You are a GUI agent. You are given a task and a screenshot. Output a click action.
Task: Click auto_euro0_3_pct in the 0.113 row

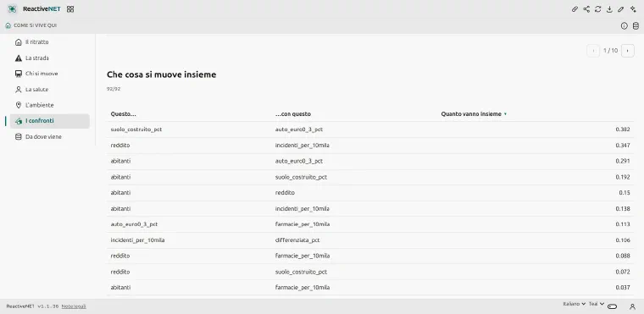pos(134,224)
